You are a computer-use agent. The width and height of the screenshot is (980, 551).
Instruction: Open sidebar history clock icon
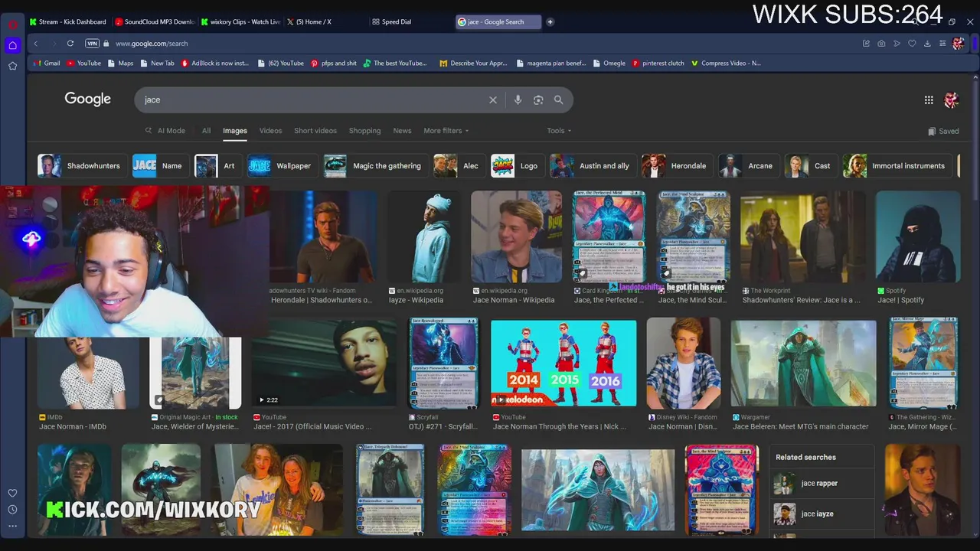click(x=12, y=510)
